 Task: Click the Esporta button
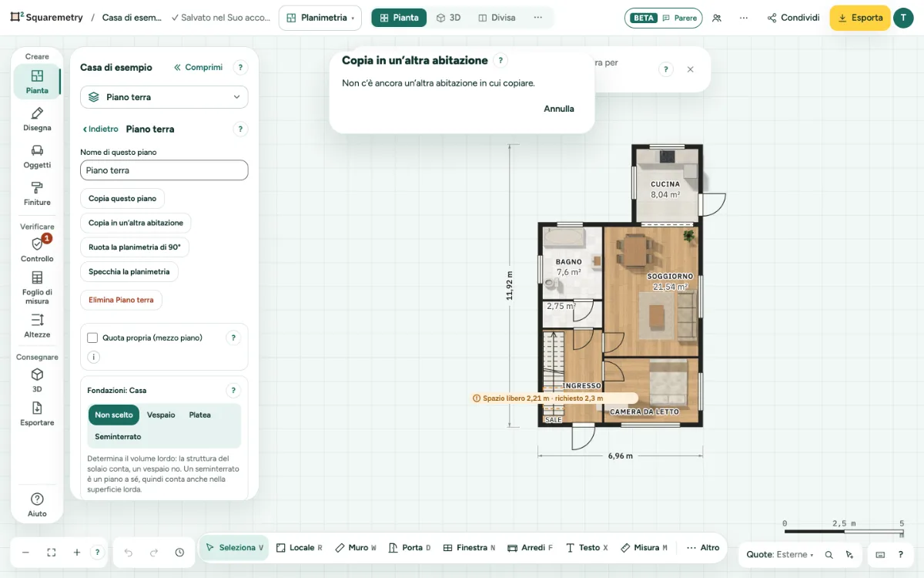click(x=860, y=18)
